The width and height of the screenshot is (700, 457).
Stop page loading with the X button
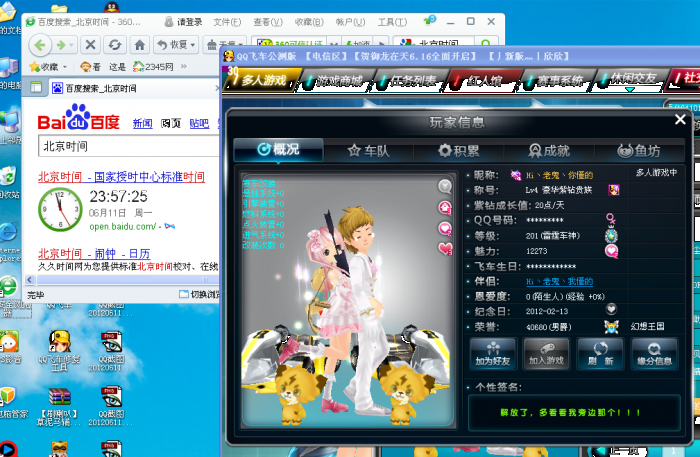coord(91,45)
